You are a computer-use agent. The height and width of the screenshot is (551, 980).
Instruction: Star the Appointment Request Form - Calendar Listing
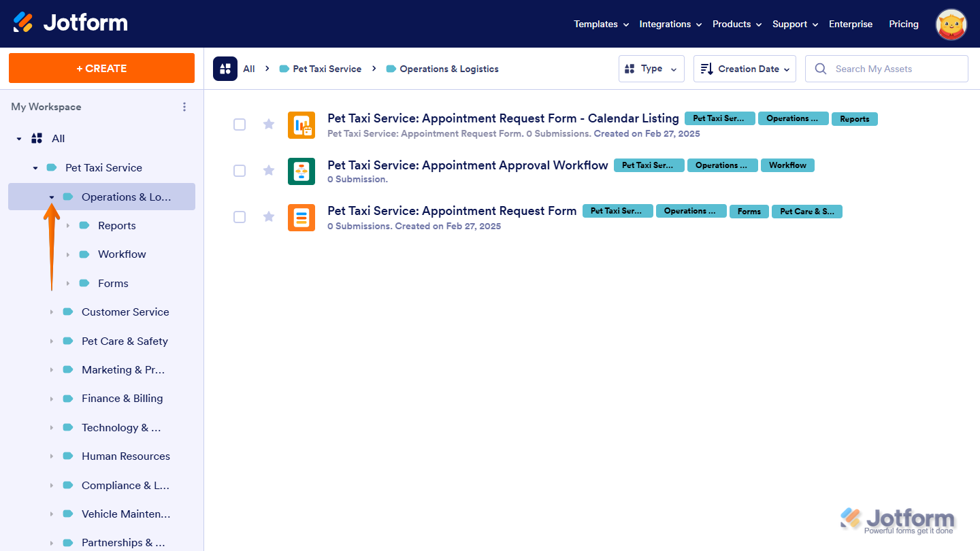pos(269,124)
